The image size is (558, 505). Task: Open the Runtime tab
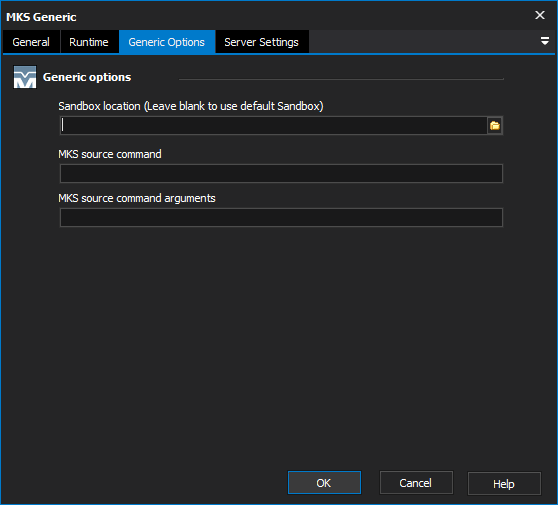coord(89,42)
